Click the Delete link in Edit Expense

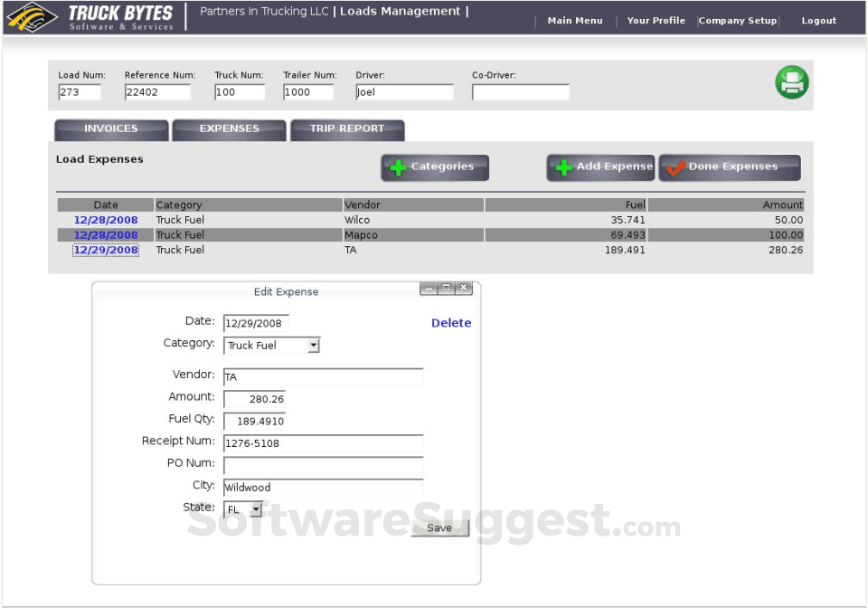(x=451, y=322)
